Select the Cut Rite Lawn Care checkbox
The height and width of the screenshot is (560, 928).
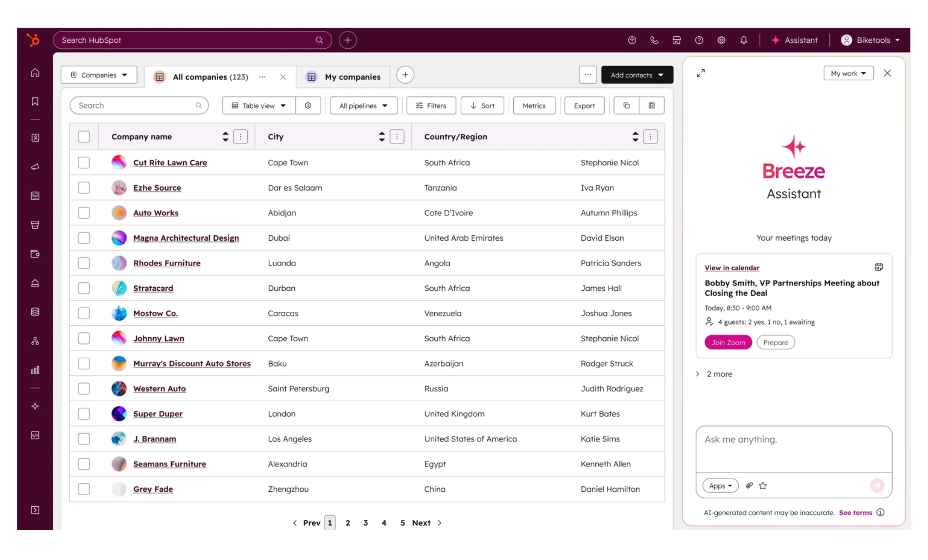(x=84, y=163)
